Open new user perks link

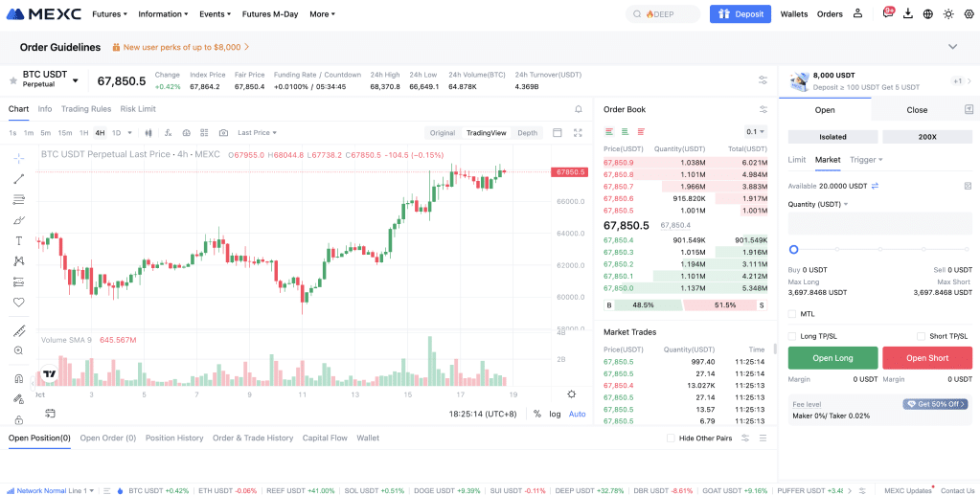pos(182,47)
